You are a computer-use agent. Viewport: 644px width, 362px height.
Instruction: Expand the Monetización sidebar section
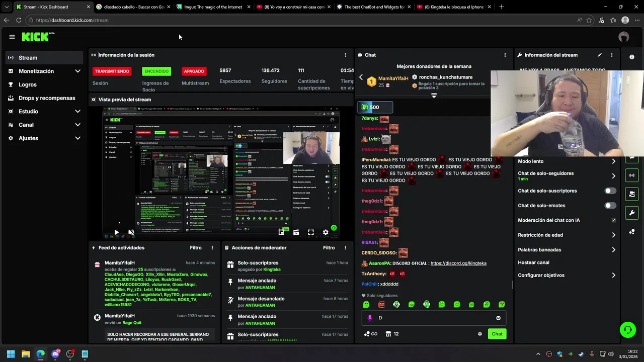pos(44,71)
